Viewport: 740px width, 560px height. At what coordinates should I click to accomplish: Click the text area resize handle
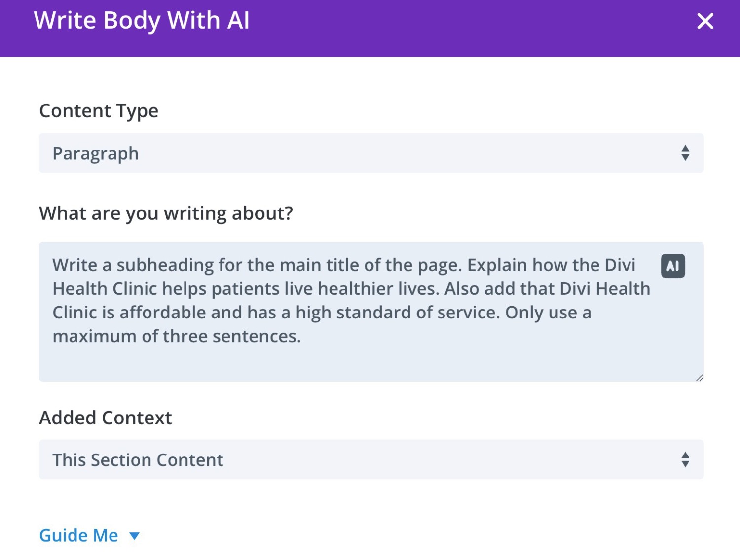pyautogui.click(x=700, y=378)
